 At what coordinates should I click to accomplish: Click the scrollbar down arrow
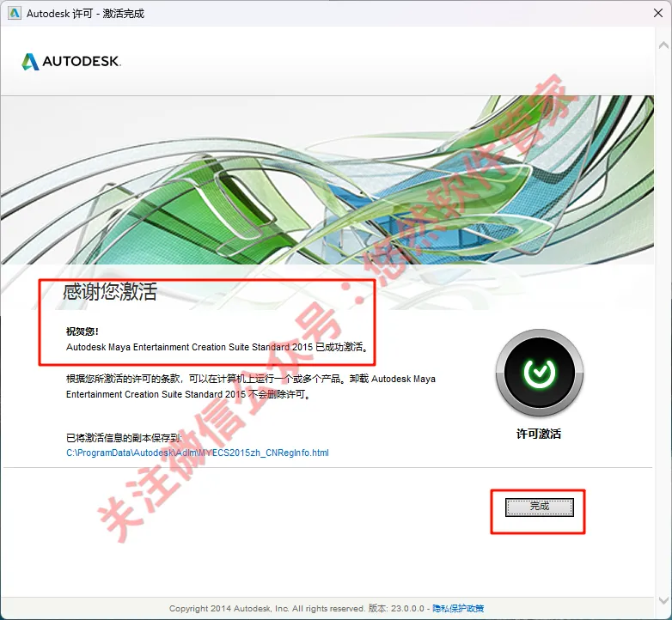tap(663, 600)
